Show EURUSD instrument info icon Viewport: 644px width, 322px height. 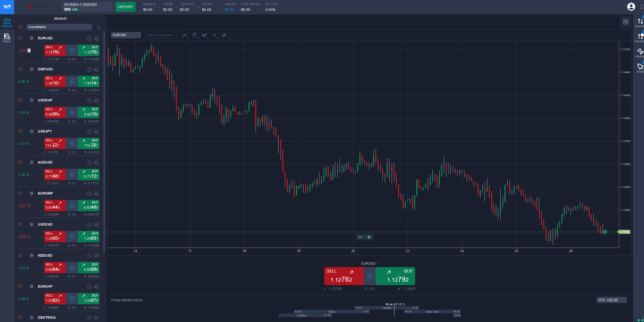tap(89, 39)
